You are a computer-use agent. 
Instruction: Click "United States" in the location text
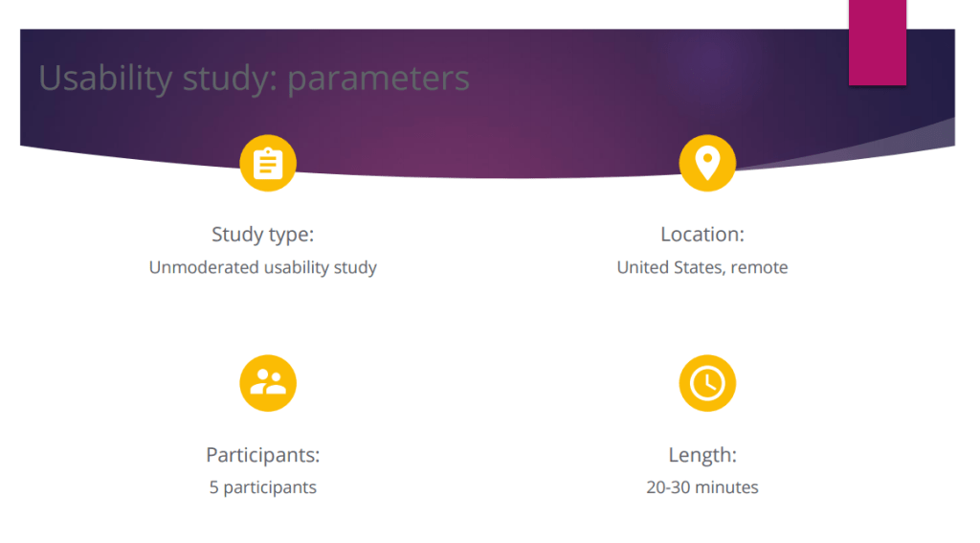(x=671, y=267)
